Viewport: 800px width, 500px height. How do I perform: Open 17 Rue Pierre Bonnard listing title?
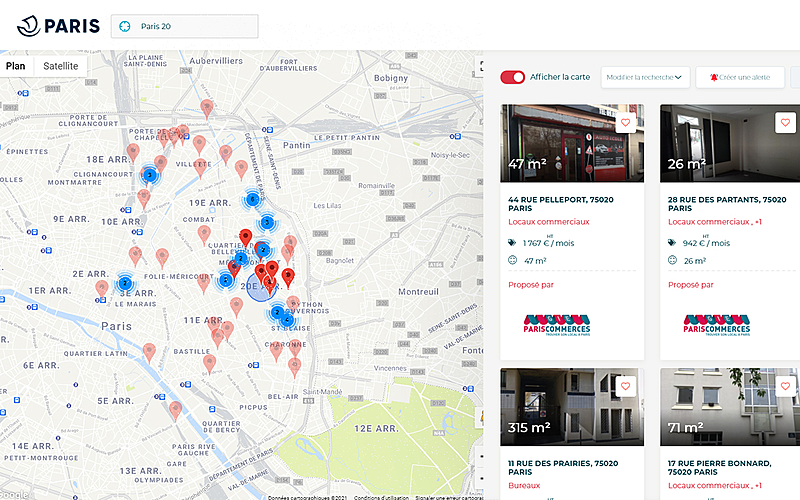point(719,467)
